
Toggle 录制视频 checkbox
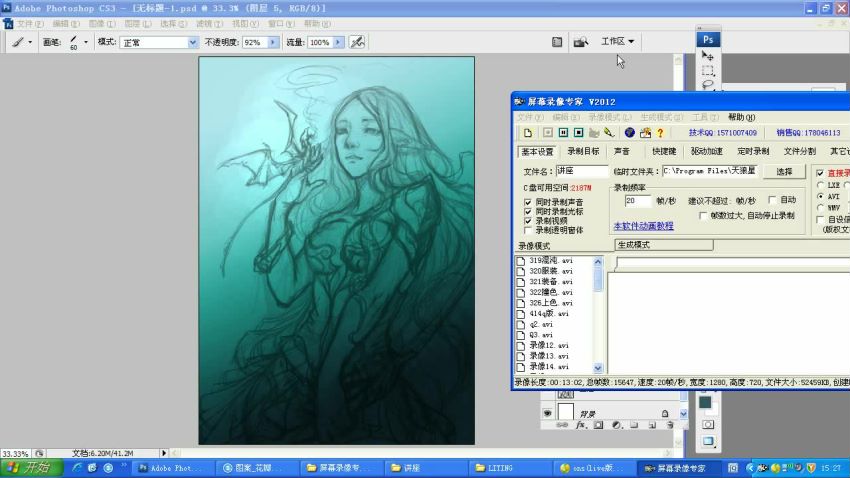(x=528, y=221)
